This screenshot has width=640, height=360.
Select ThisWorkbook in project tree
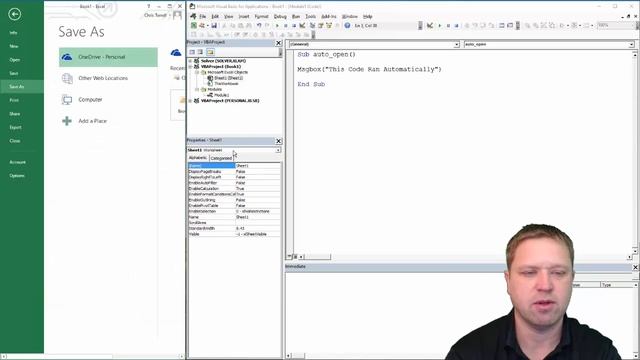coord(226,84)
